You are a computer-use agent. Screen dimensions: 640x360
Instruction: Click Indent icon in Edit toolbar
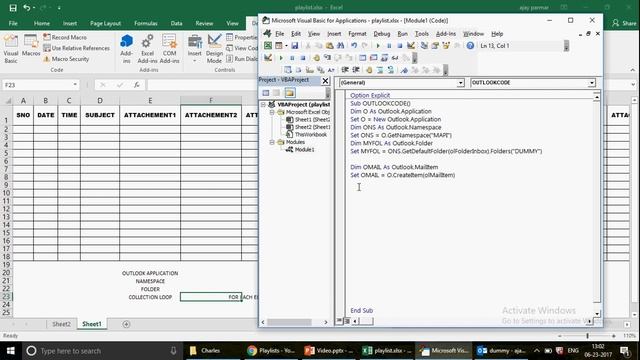click(345, 70)
